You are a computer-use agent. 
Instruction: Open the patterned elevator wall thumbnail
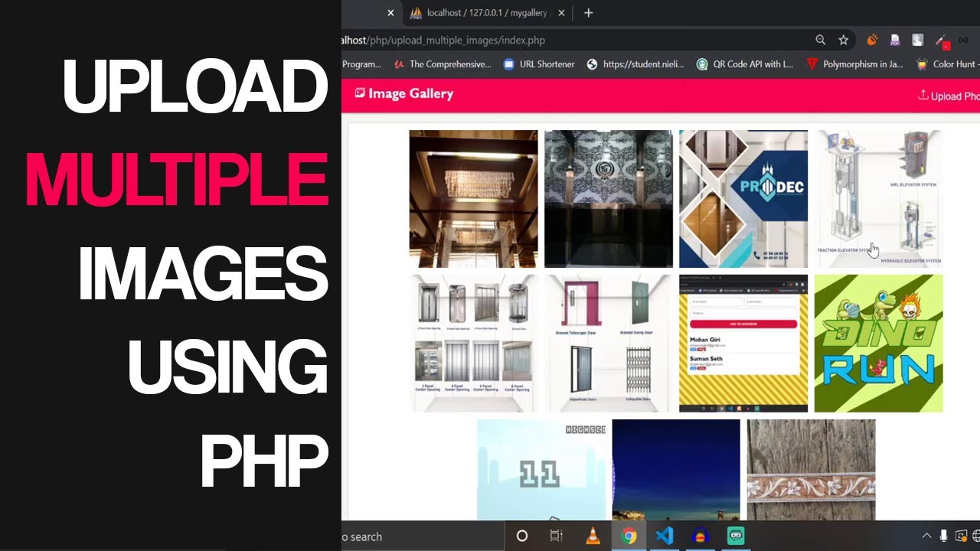(x=609, y=199)
